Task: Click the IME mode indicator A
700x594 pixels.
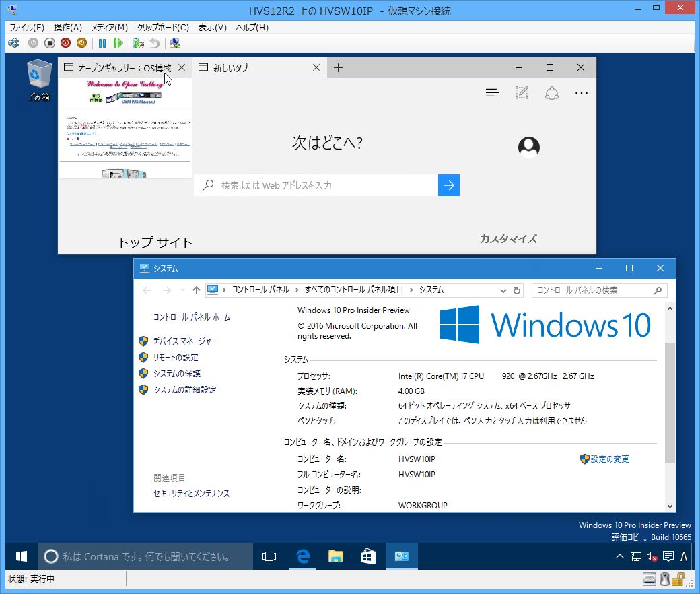Action: [x=683, y=556]
